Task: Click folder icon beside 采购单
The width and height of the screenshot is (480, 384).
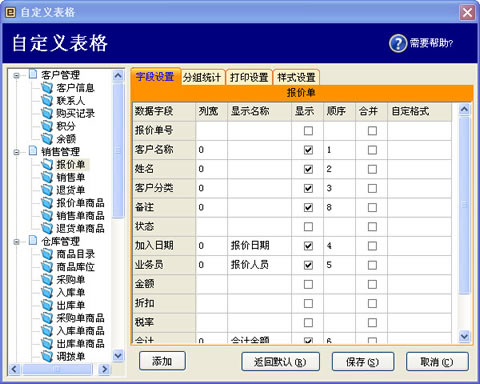Action: (x=47, y=279)
